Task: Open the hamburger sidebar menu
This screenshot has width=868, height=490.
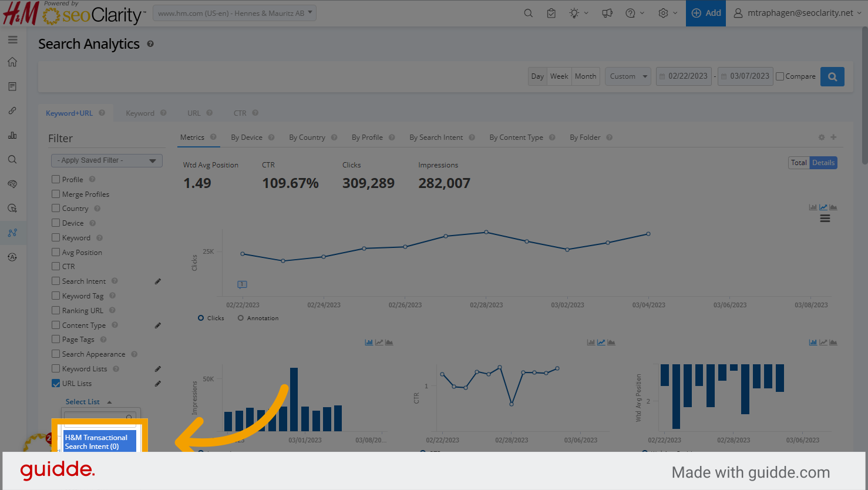Action: click(12, 40)
